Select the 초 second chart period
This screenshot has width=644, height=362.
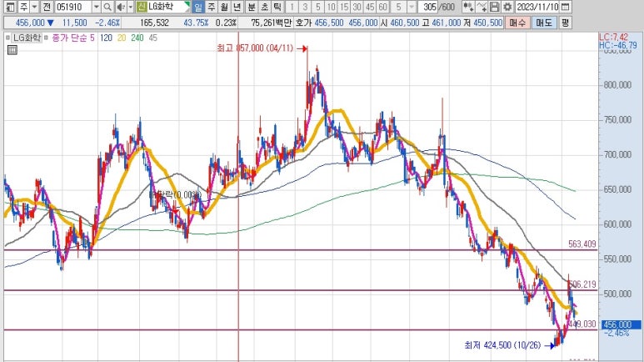pos(264,7)
